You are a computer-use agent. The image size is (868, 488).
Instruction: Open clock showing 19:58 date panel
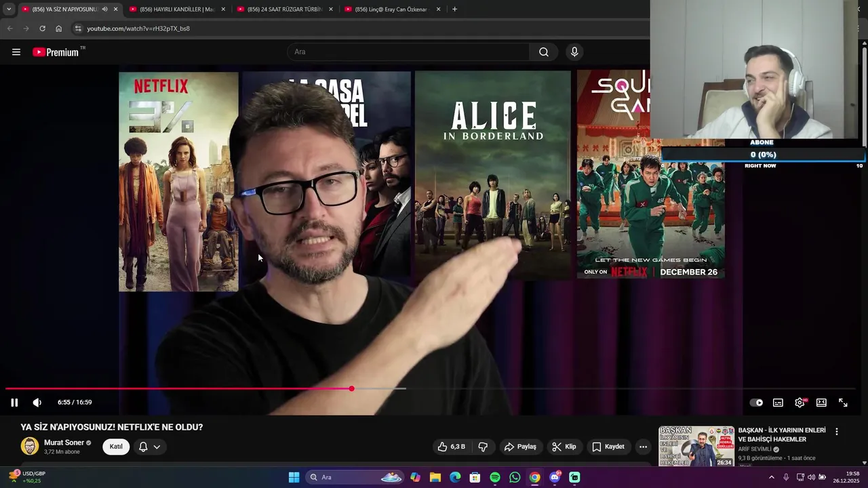pos(848,477)
